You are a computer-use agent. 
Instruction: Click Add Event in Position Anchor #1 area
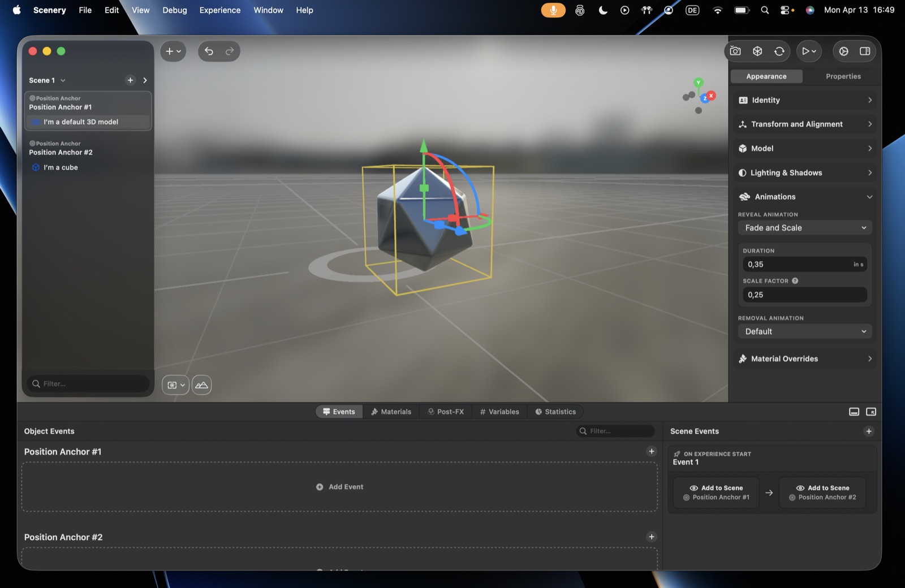(x=339, y=487)
